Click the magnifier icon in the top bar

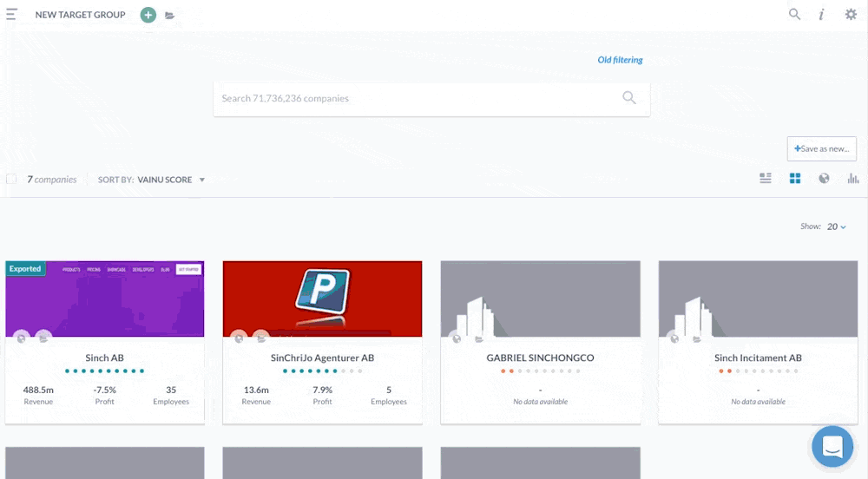coord(794,15)
